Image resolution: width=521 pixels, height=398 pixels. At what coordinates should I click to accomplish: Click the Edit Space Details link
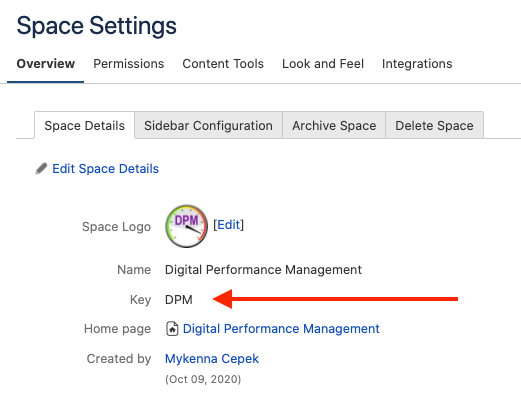(105, 169)
